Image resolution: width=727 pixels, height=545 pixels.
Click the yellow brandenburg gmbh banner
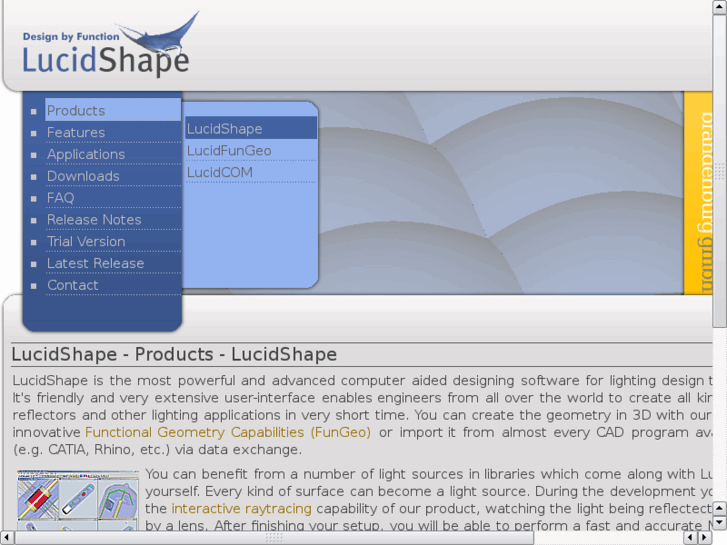click(x=698, y=193)
